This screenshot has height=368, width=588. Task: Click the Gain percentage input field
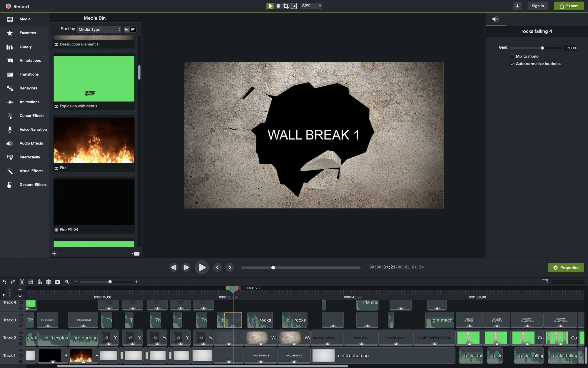(x=570, y=48)
